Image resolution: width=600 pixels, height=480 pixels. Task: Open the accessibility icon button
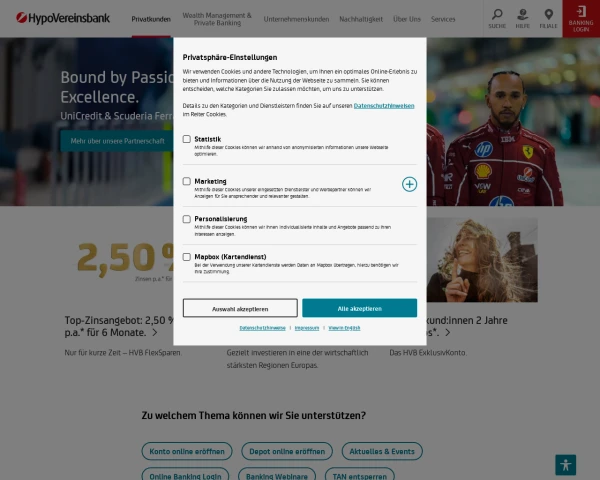point(566,465)
